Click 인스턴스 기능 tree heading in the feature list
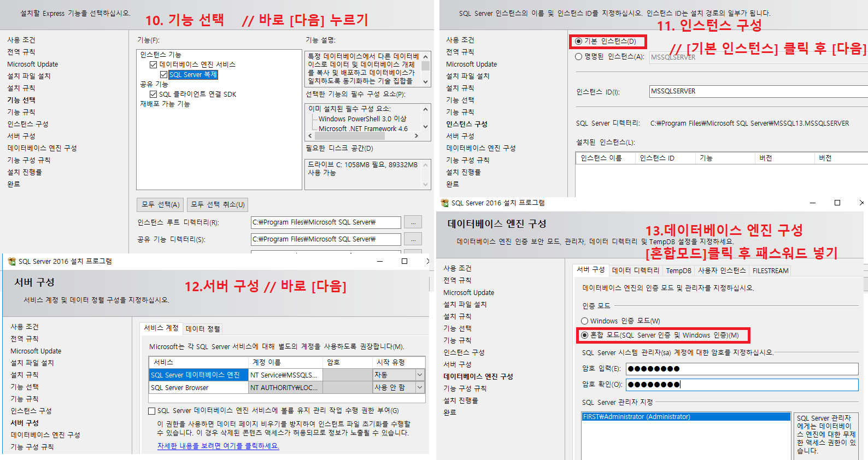This screenshot has width=868, height=460. tap(161, 55)
